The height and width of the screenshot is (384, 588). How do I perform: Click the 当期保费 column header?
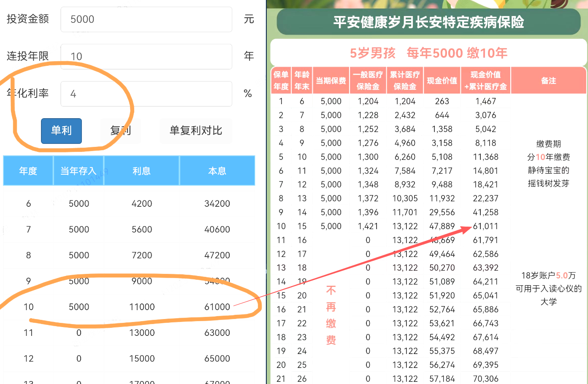pos(331,81)
